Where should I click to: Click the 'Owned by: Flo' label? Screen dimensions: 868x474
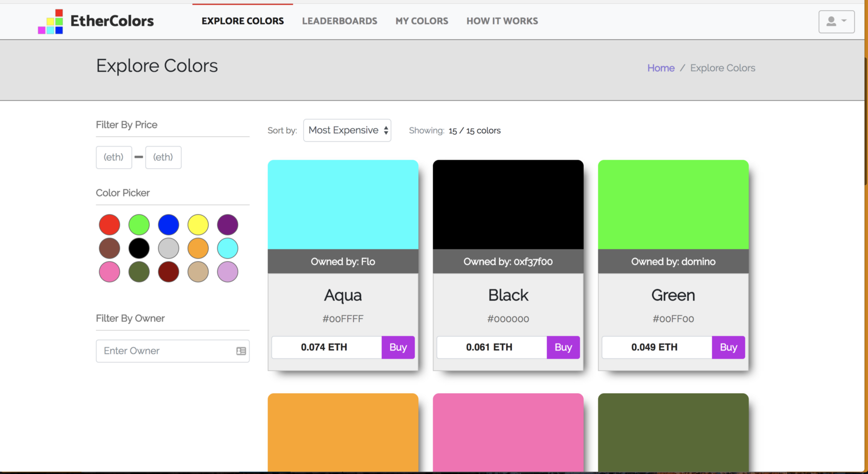click(343, 262)
